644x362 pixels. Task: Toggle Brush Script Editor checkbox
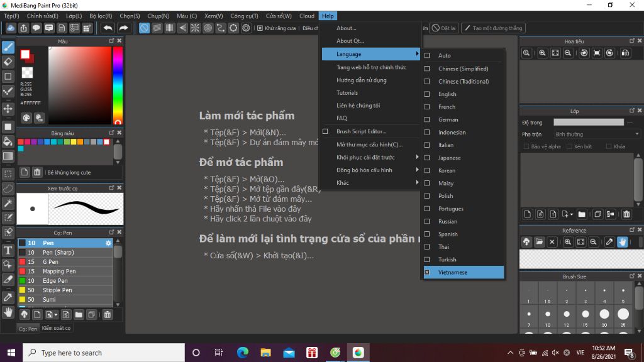tap(325, 131)
